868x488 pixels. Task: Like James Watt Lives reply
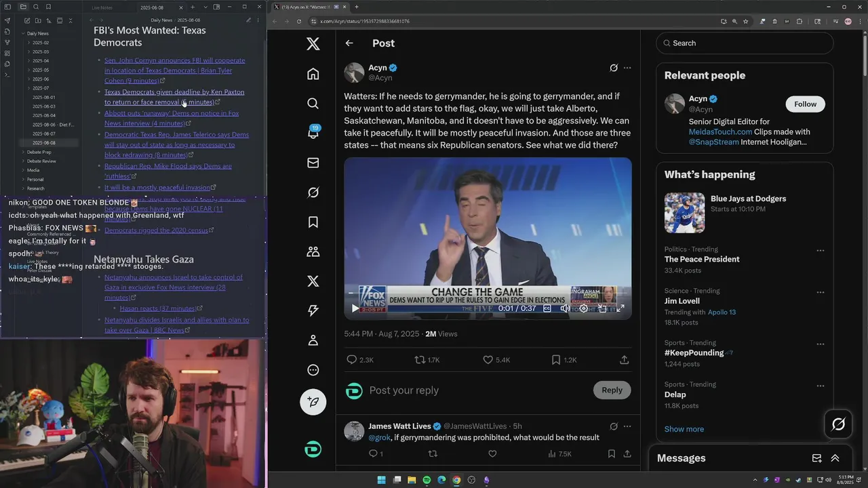(x=492, y=453)
